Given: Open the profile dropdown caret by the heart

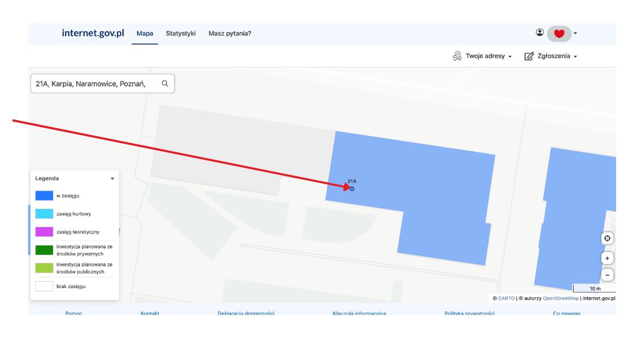Looking at the screenshot, I should 575,33.
